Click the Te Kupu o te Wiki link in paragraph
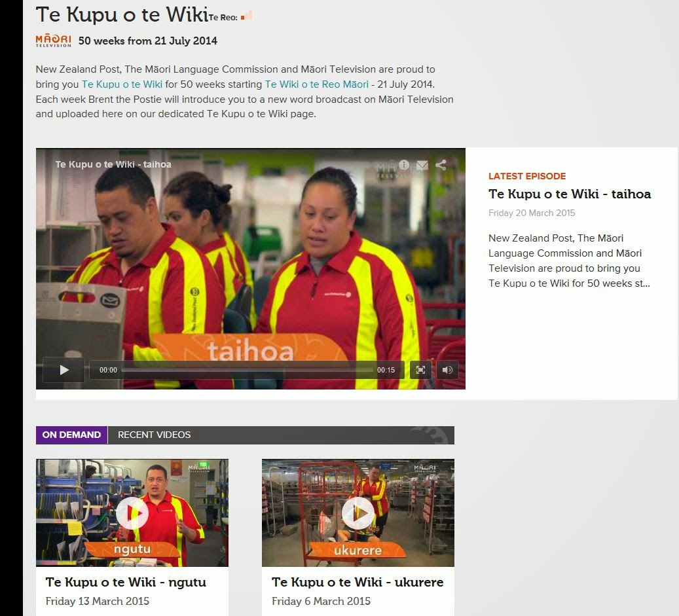The height and width of the screenshot is (616, 679). (122, 84)
